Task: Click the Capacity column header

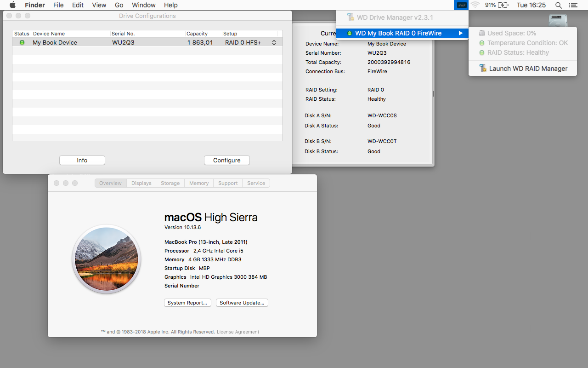Action: pyautogui.click(x=204, y=34)
